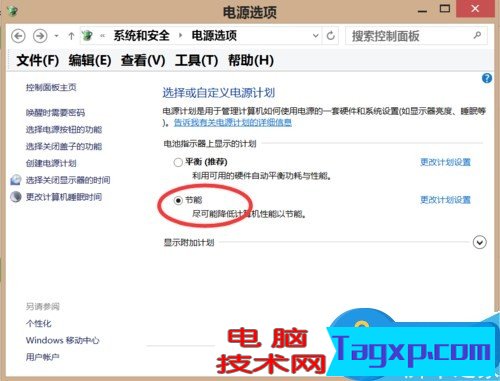500x381 pixels.
Task: Open 用户帐户 link
Action: point(43,357)
